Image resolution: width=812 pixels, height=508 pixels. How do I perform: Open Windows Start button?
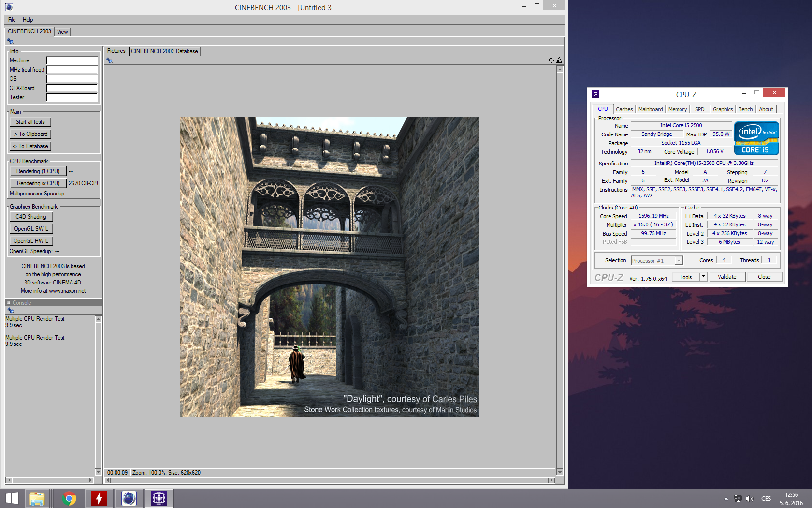click(12, 498)
